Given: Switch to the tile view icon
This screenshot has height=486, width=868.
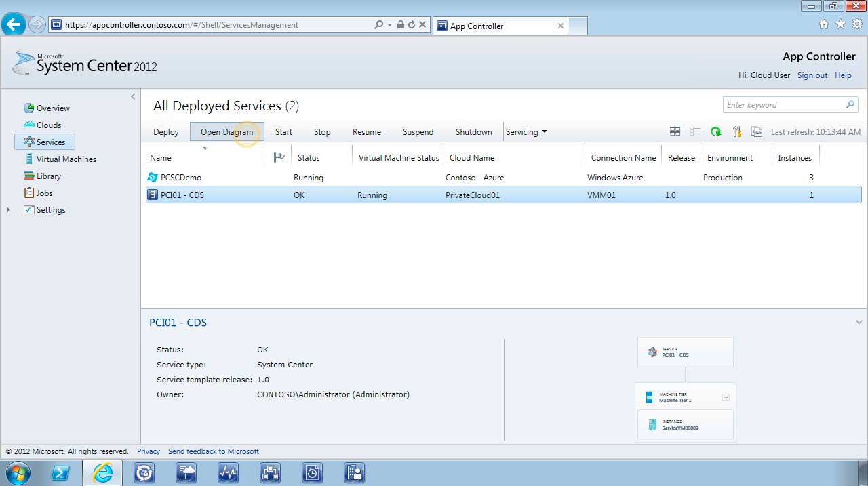Looking at the screenshot, I should pyautogui.click(x=675, y=131).
